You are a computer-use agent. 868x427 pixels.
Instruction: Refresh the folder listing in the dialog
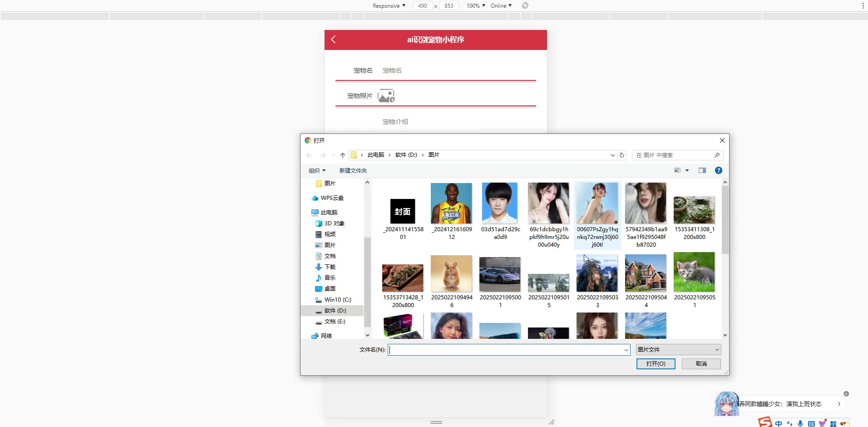tap(622, 155)
